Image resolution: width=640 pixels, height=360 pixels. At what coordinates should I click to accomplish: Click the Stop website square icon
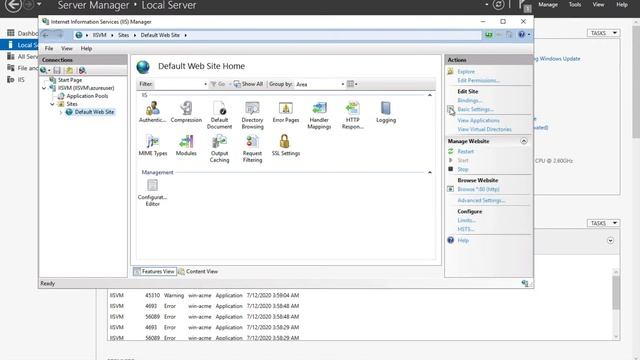coord(451,169)
